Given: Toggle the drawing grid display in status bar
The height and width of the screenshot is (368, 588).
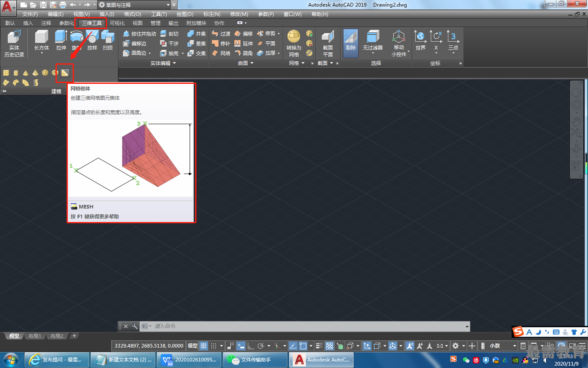Looking at the screenshot, I should (204, 346).
